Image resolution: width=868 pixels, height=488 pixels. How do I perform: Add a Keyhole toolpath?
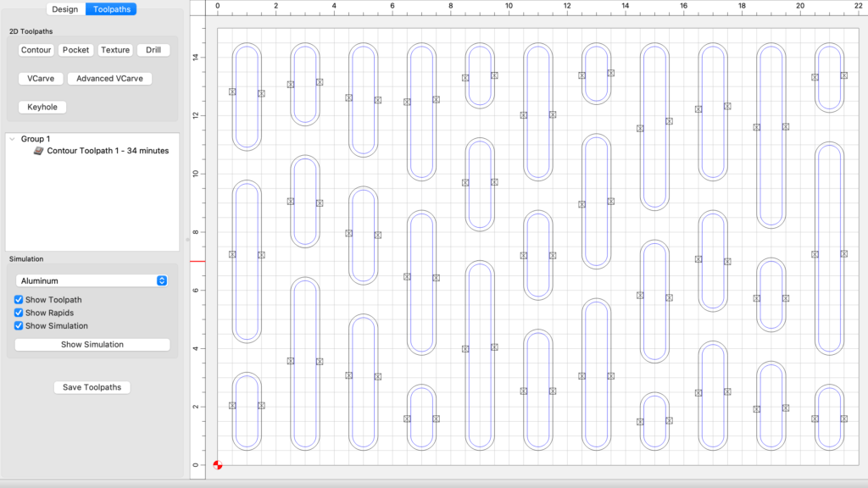42,108
